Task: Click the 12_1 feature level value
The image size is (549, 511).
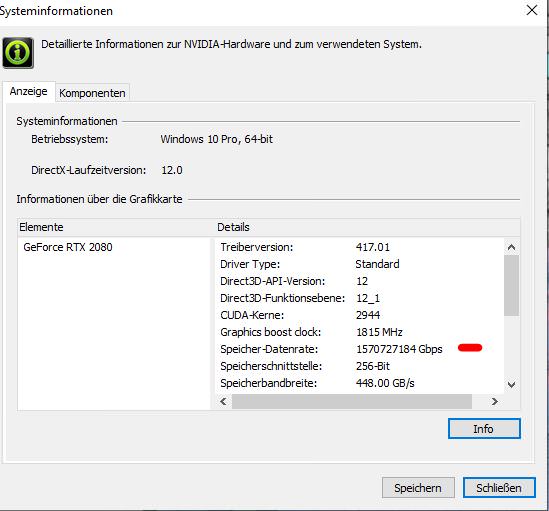Action: coord(368,298)
